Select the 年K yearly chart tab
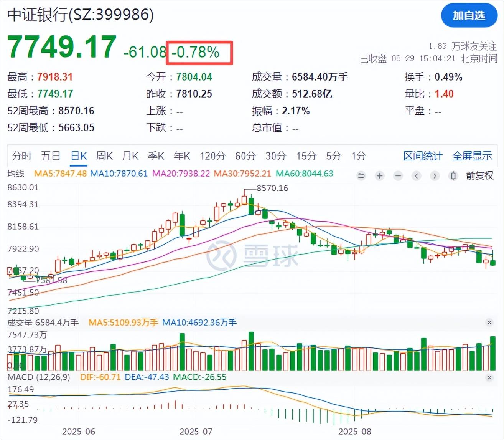 pyautogui.click(x=181, y=156)
